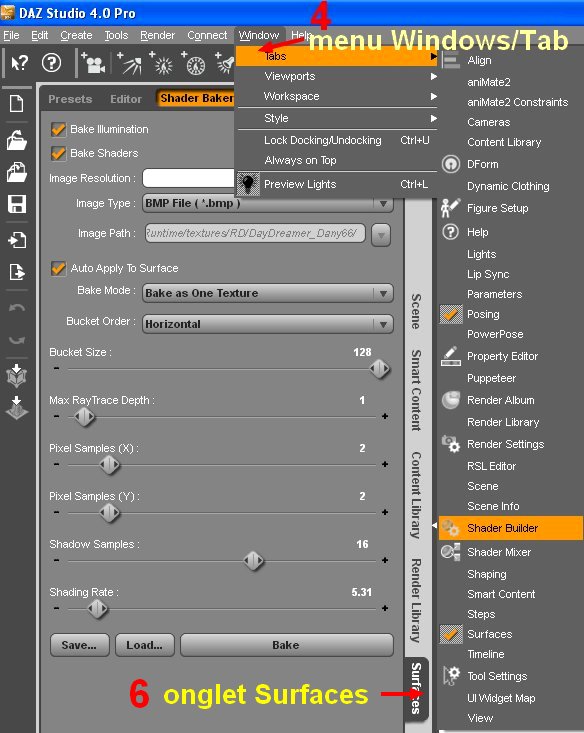Click the Shadow Samples slider handle
This screenshot has width=584, height=733.
pyautogui.click(x=253, y=561)
